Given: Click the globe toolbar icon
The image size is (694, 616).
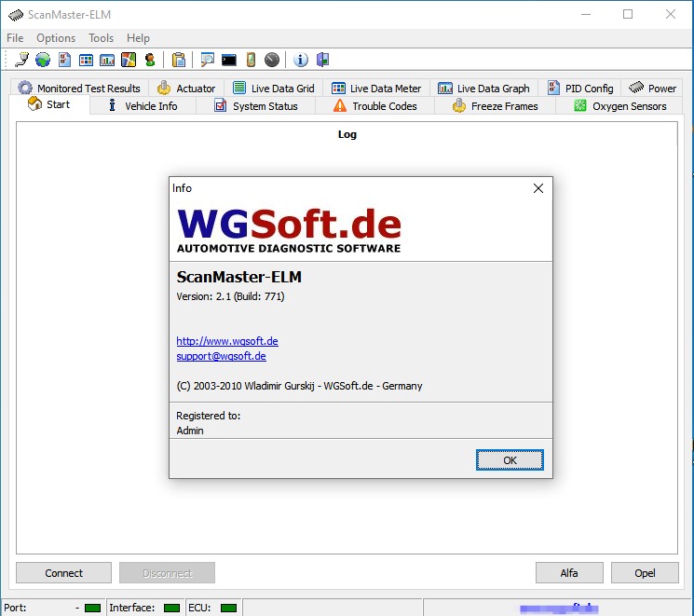Looking at the screenshot, I should pyautogui.click(x=43, y=60).
